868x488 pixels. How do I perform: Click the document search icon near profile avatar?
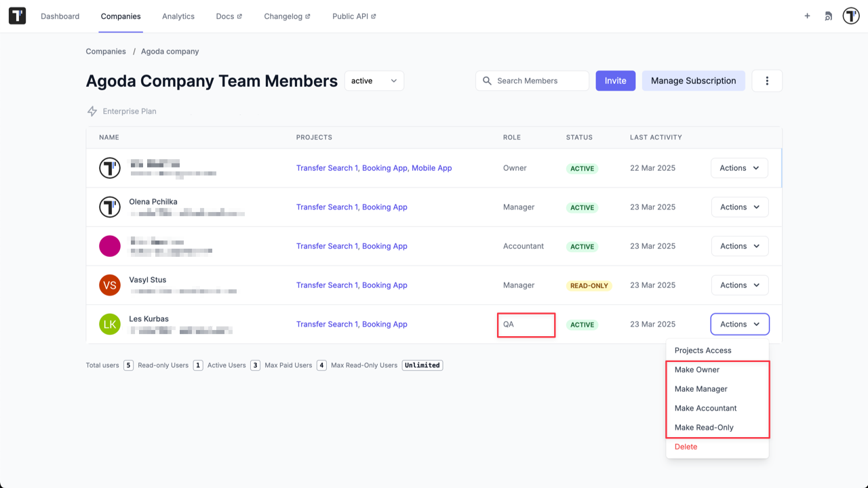[828, 15]
